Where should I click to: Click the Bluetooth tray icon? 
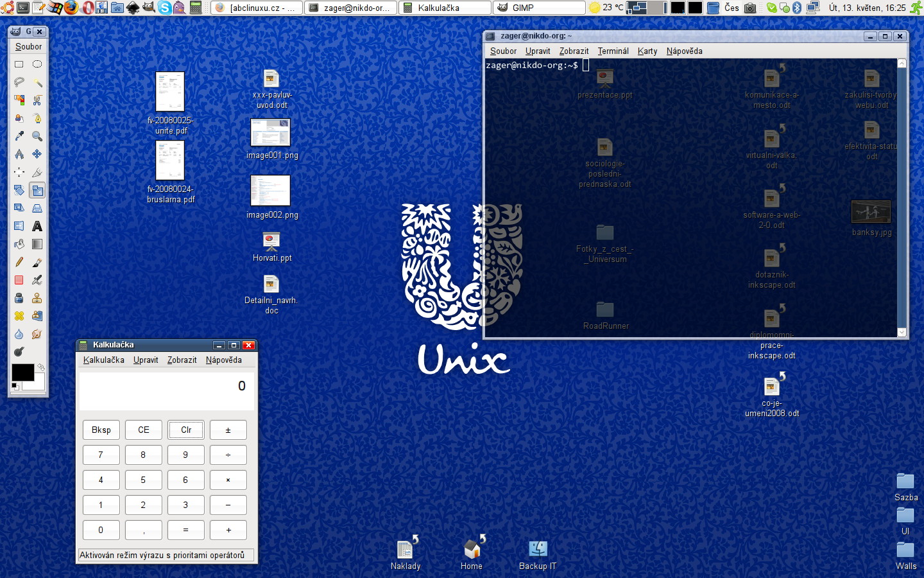797,8
